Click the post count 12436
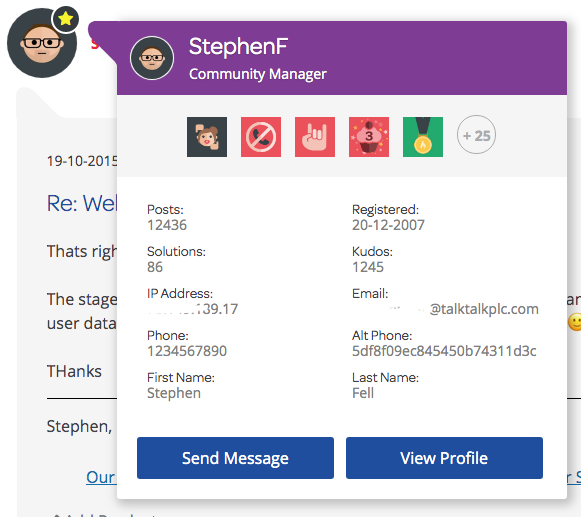The image size is (581, 517). pos(167,225)
